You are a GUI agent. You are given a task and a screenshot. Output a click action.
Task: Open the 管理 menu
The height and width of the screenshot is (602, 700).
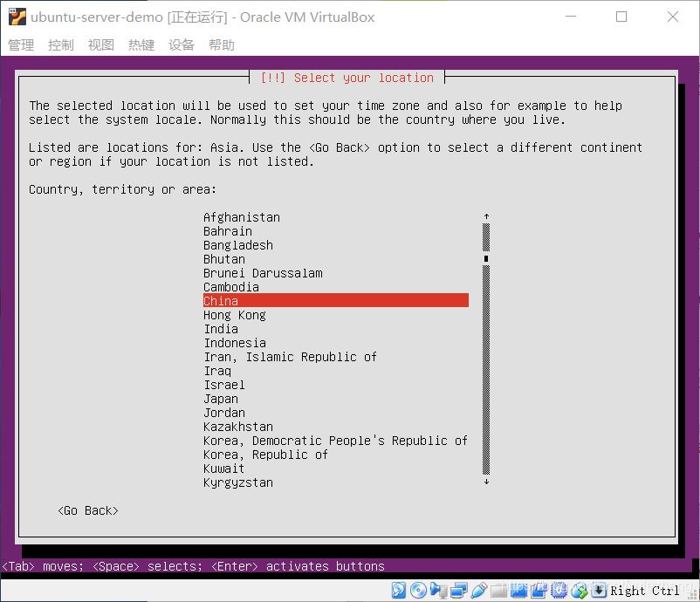click(21, 44)
